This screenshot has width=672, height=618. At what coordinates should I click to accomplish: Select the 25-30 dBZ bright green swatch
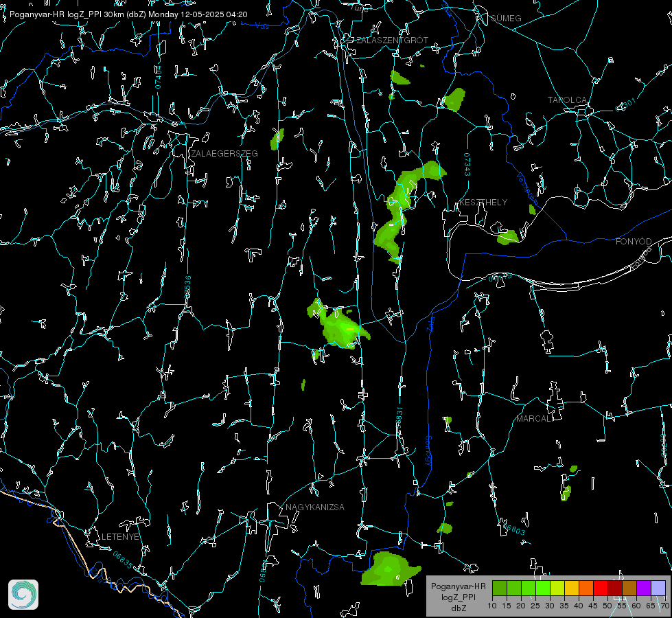coord(543,588)
